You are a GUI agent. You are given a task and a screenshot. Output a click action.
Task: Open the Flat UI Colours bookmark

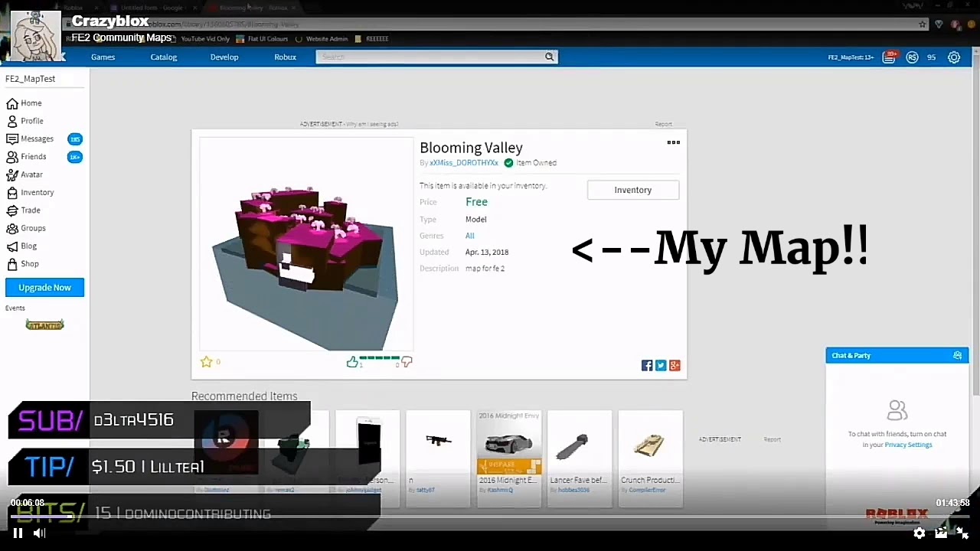tap(262, 39)
